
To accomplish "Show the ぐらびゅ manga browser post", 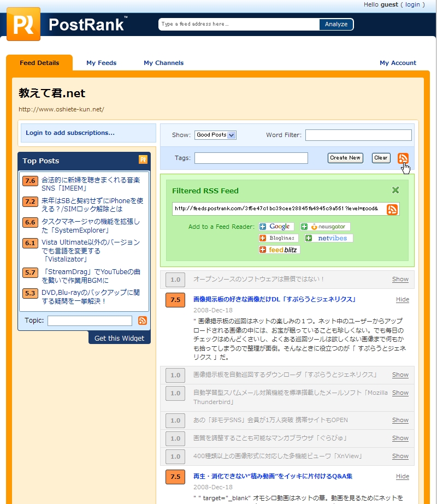I will pyautogui.click(x=400, y=438).
